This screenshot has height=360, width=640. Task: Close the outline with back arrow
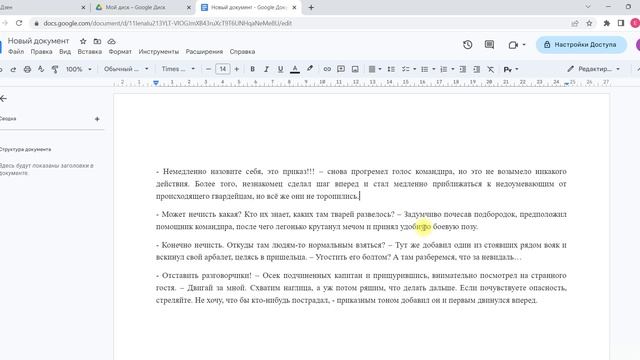pyautogui.click(x=3, y=98)
